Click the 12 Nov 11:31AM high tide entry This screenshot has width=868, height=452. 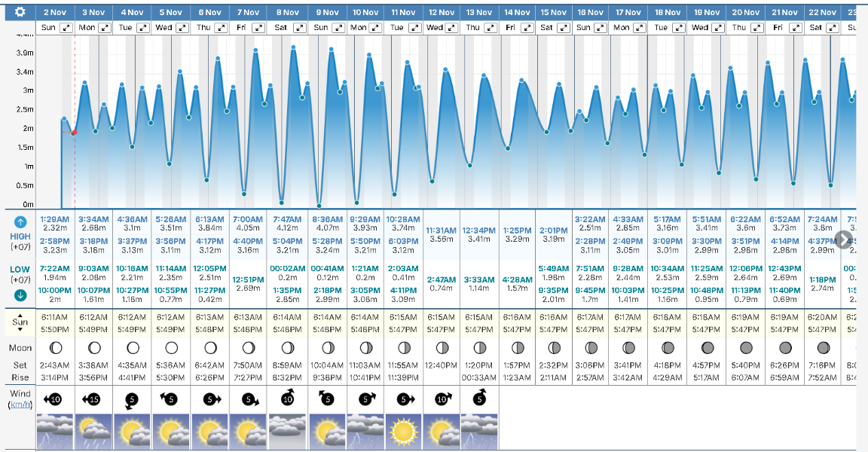442,230
